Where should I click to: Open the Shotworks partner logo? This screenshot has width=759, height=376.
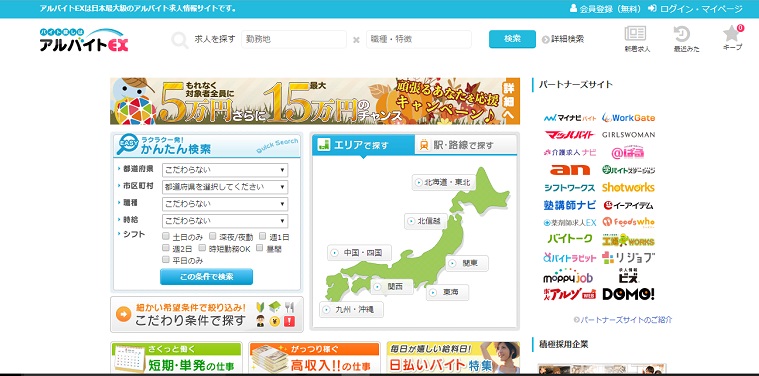point(628,187)
